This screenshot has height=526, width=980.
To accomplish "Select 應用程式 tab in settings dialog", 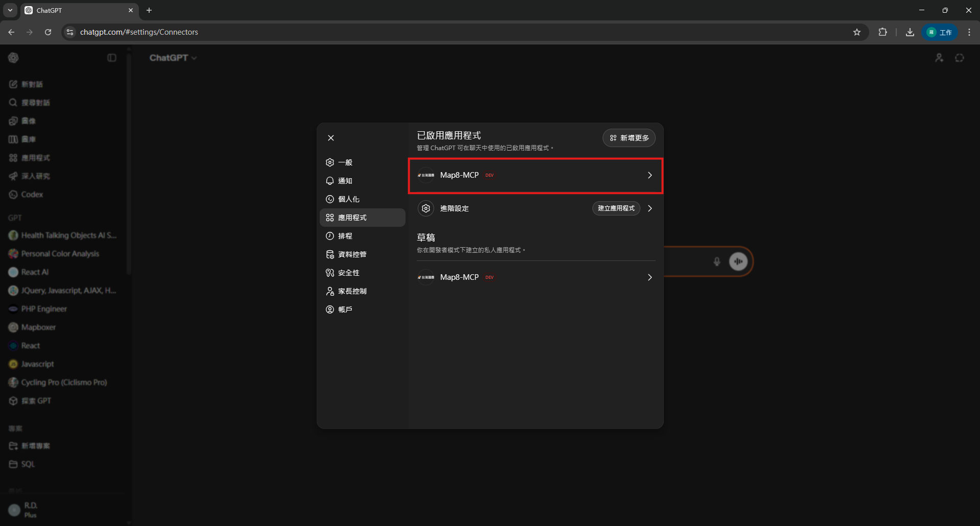I will click(x=363, y=218).
